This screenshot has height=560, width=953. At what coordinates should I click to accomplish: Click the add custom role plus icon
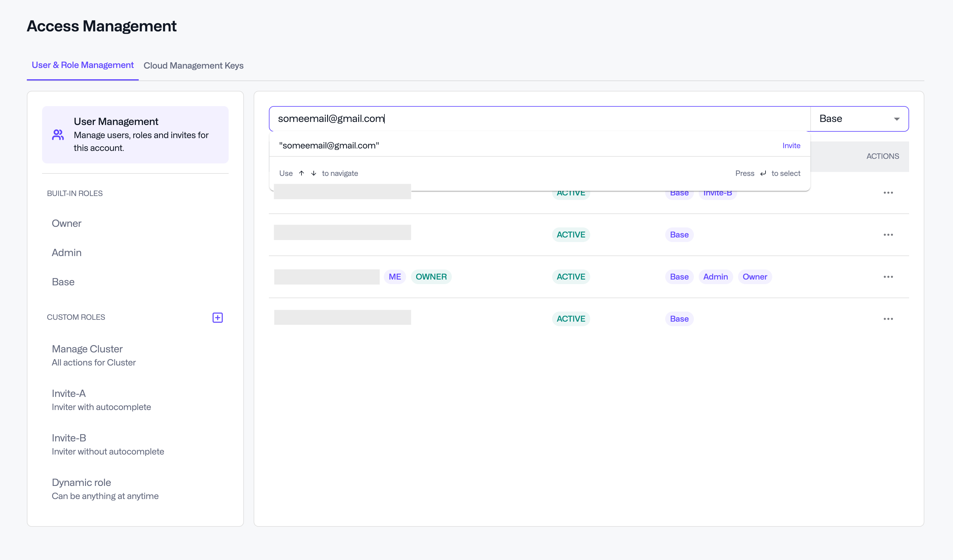(x=217, y=317)
